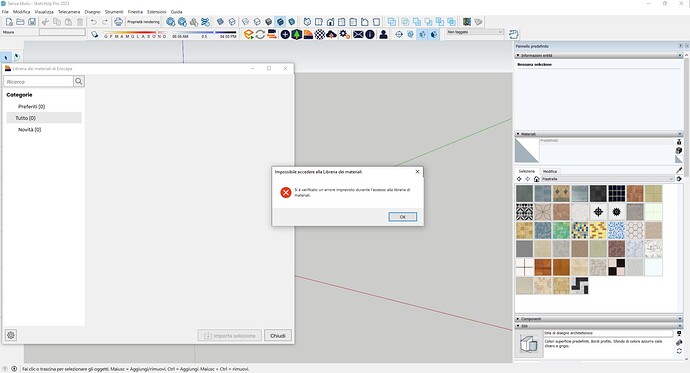Select the Preferiti (0) category
This screenshot has height=373, width=690.
pos(31,106)
